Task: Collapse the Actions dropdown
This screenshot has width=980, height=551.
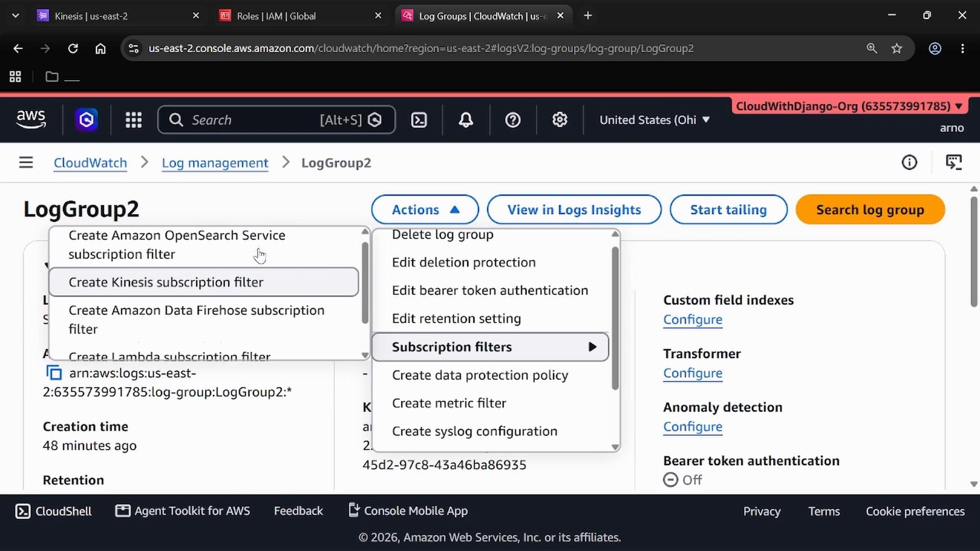Action: click(x=425, y=210)
